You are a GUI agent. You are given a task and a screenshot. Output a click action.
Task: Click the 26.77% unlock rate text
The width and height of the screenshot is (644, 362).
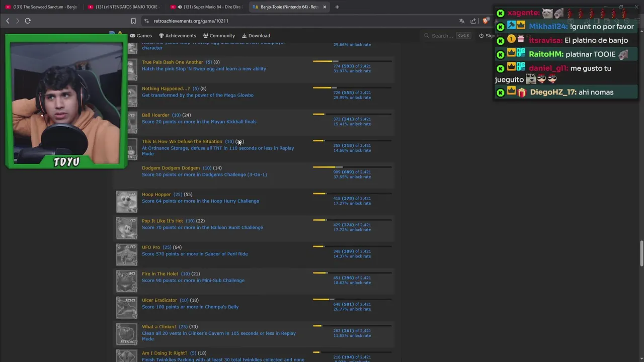[x=352, y=309]
